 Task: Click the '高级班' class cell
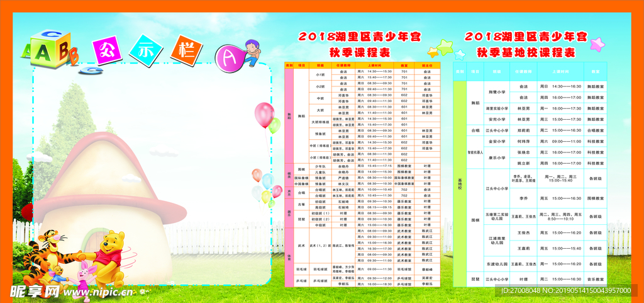point(320,207)
